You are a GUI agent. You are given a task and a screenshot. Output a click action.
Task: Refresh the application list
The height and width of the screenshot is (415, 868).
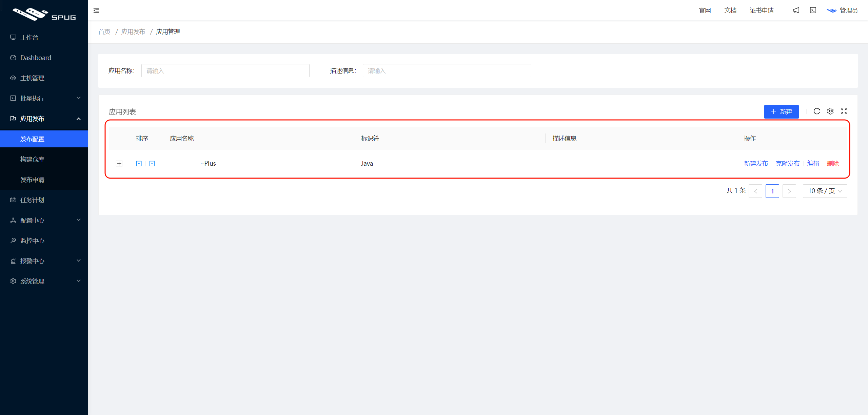click(x=817, y=111)
